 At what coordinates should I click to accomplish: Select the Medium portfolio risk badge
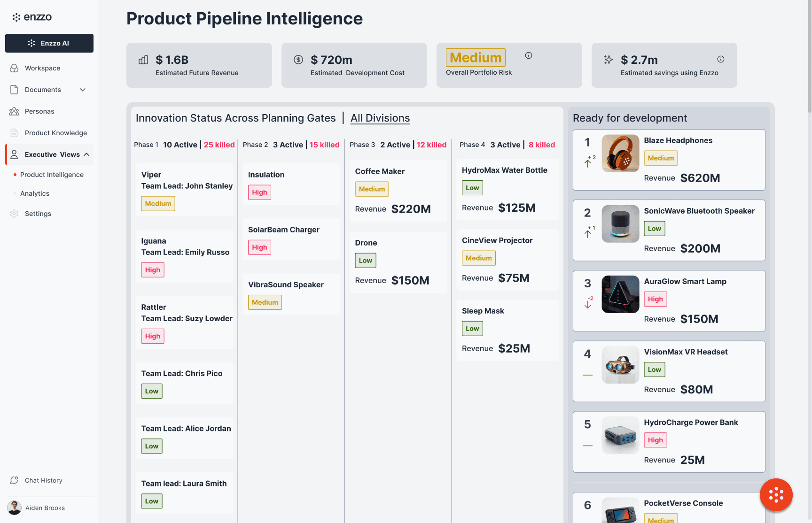coord(476,58)
